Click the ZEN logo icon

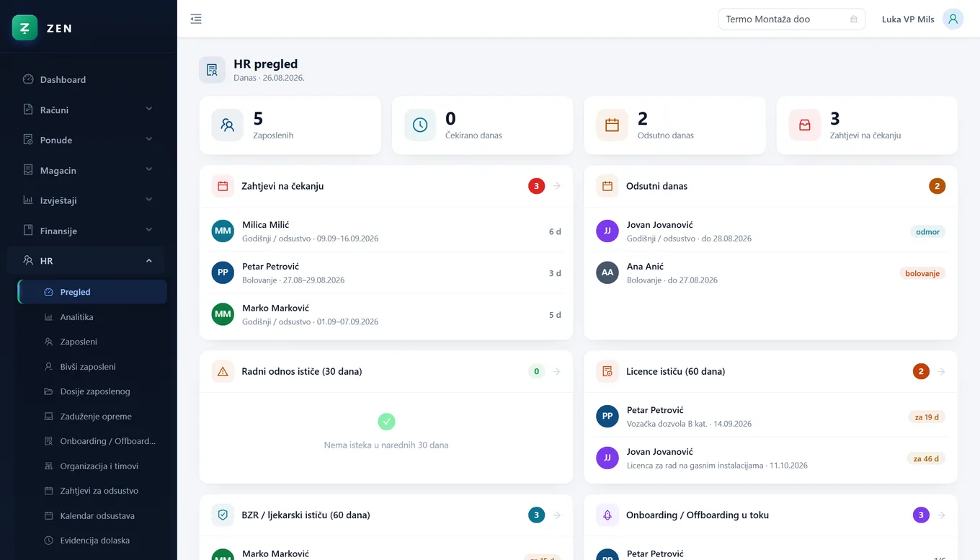coord(24,28)
